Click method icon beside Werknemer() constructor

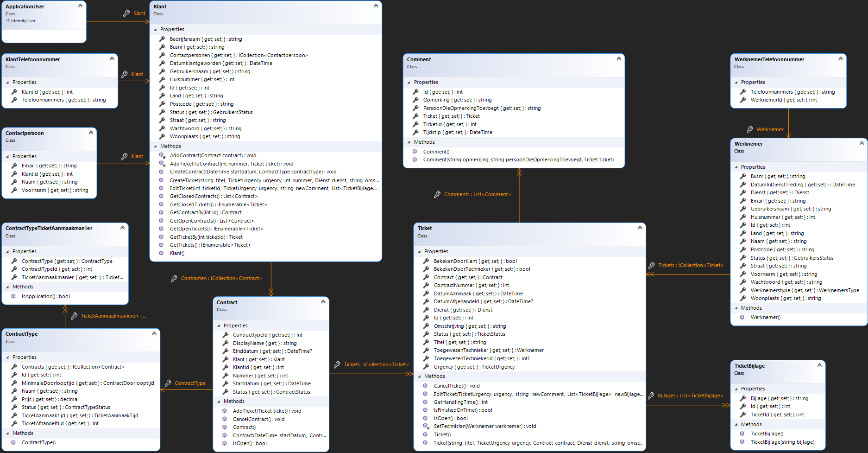tap(742, 317)
